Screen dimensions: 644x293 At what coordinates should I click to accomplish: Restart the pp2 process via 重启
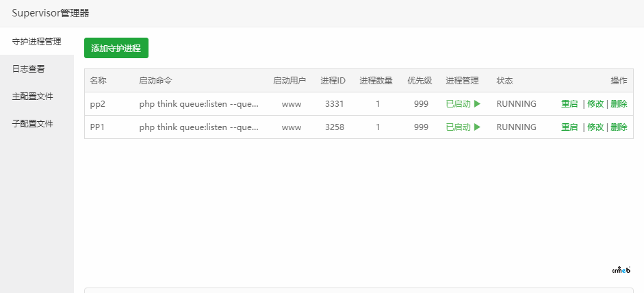pos(569,104)
